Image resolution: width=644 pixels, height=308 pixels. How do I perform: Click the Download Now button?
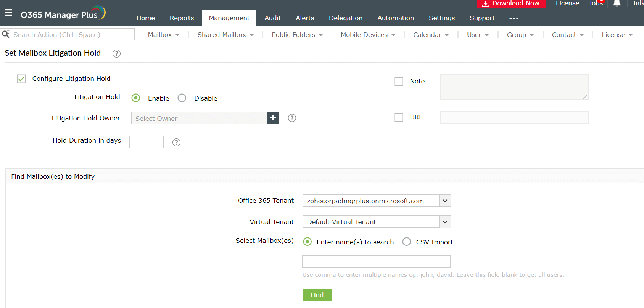(x=511, y=3)
